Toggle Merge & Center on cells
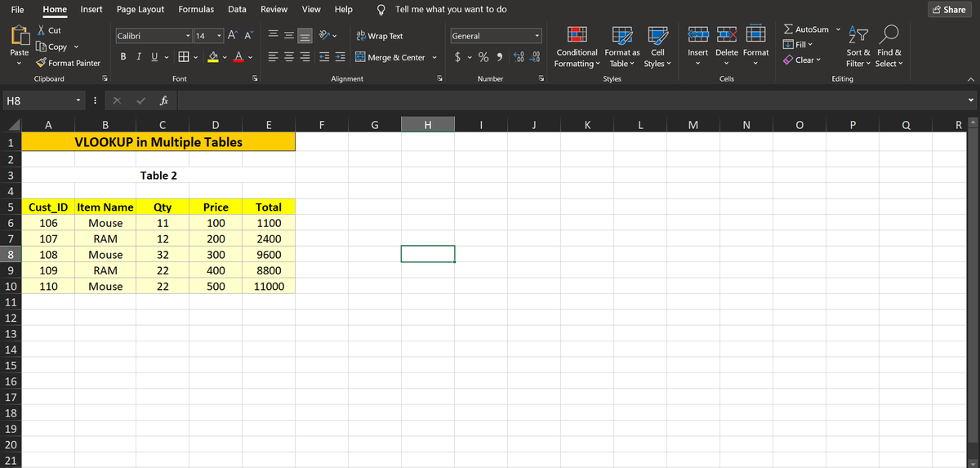Viewport: 980px width, 468px height. (391, 57)
